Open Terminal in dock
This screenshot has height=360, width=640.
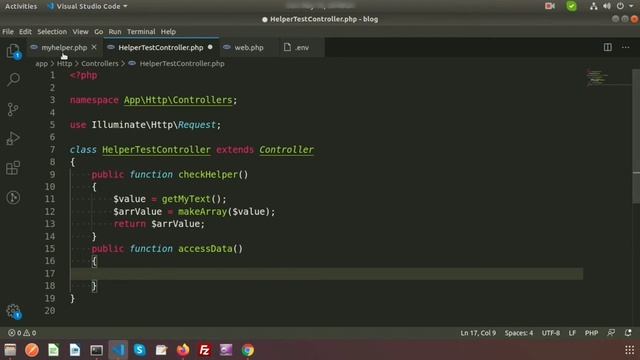pyautogui.click(x=97, y=350)
